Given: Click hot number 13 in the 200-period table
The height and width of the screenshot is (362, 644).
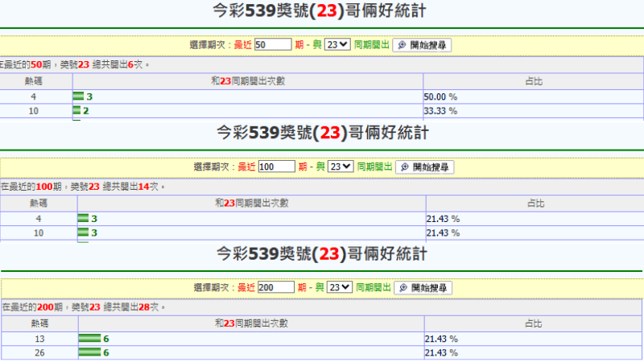Looking at the screenshot, I should [x=39, y=339].
